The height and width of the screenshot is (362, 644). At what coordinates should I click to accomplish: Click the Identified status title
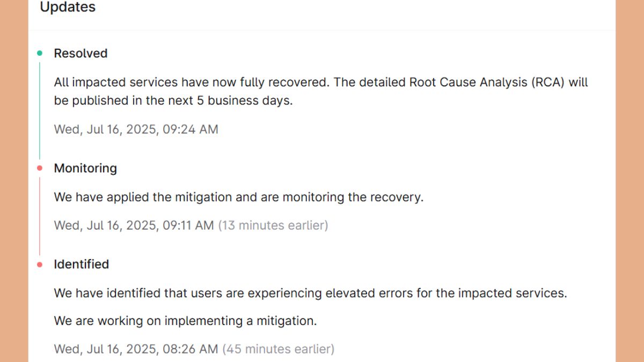point(81,264)
